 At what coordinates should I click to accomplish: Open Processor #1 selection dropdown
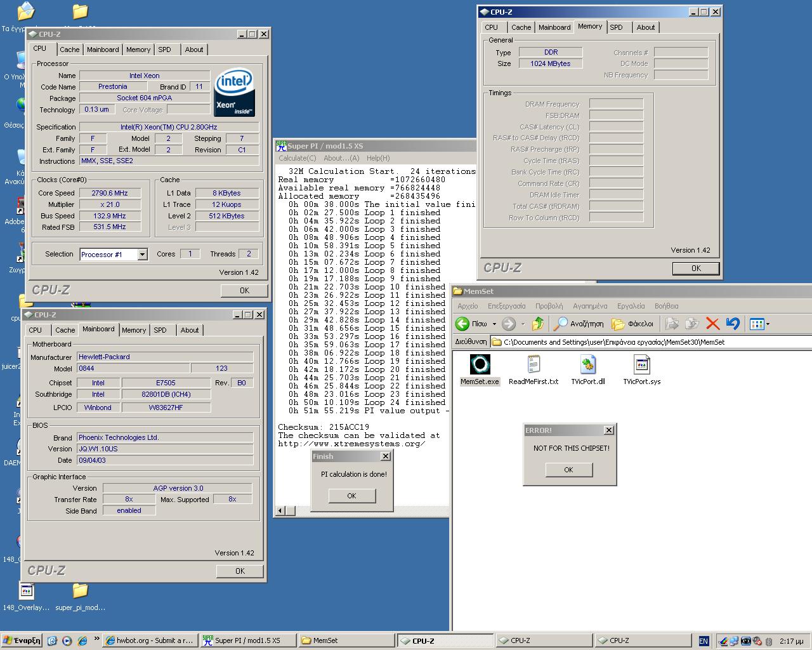tap(142, 255)
